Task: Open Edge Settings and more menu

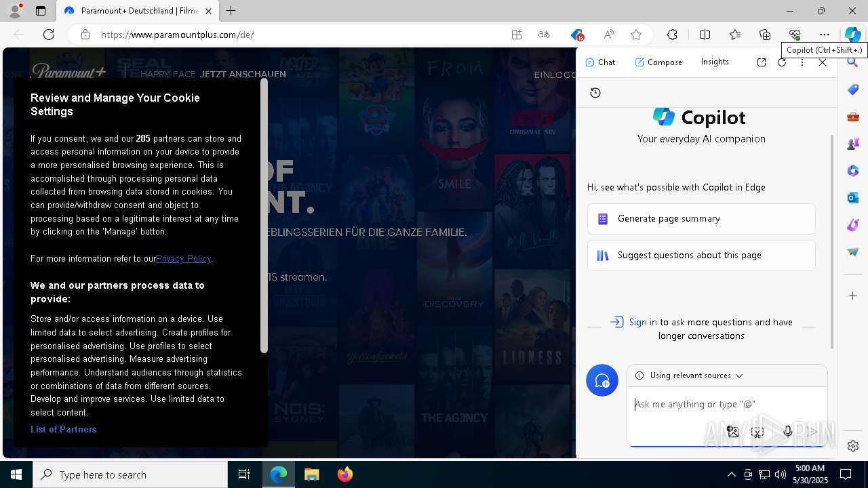Action: tap(824, 35)
